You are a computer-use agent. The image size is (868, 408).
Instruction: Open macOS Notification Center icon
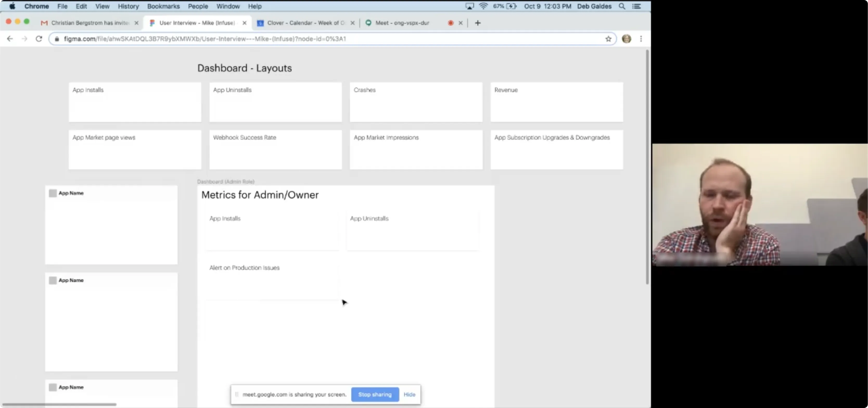pyautogui.click(x=636, y=6)
